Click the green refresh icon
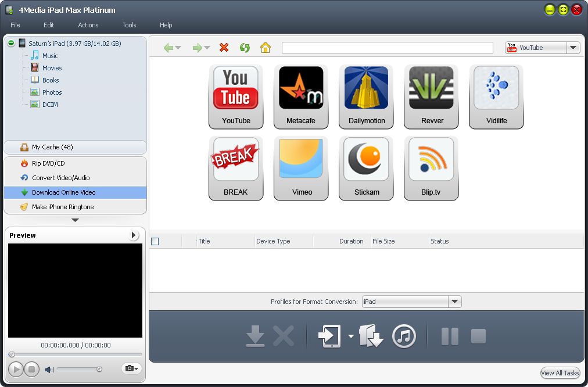The height and width of the screenshot is (387, 588). click(245, 48)
